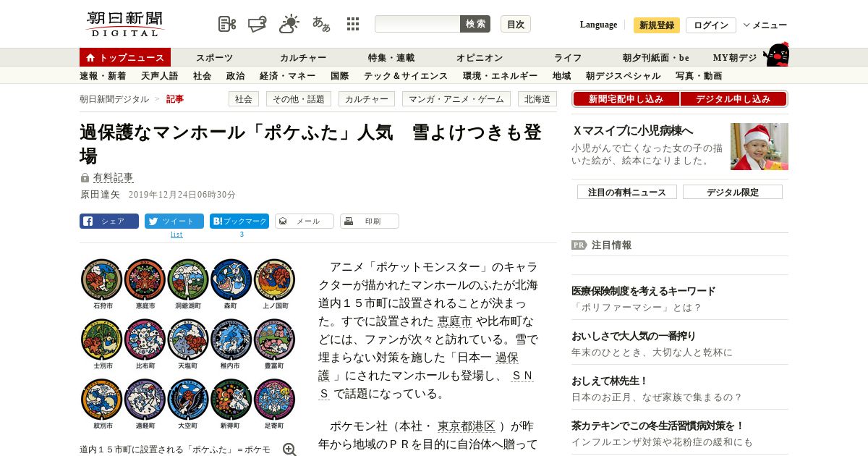This screenshot has height=456, width=868.
Task: Click the list link under ツイート
Action: click(176, 235)
